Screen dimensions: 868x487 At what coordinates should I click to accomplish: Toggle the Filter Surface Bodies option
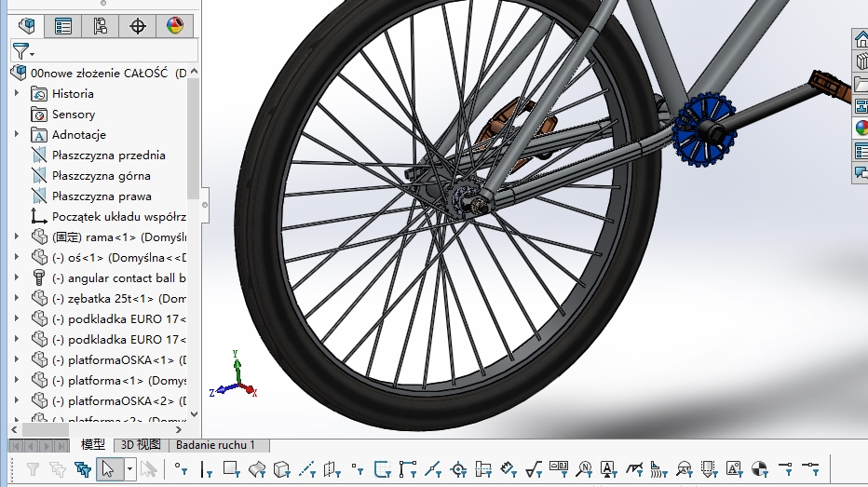click(257, 470)
